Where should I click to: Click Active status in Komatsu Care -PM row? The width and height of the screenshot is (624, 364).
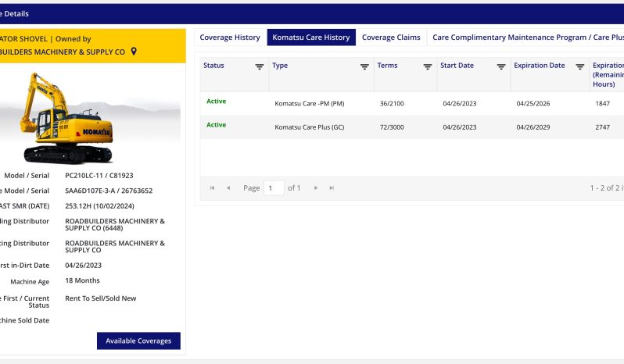pyautogui.click(x=216, y=102)
